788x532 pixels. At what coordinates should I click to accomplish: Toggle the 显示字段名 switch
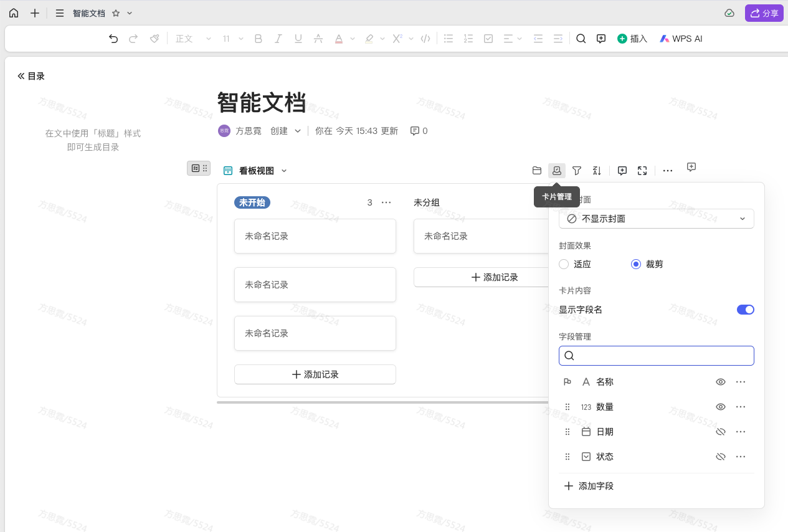(x=745, y=310)
